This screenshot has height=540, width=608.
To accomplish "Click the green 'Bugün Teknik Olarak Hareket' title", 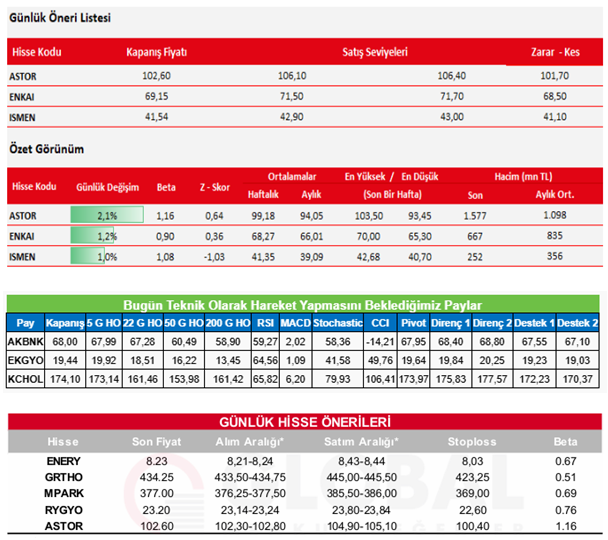I will [x=302, y=305].
